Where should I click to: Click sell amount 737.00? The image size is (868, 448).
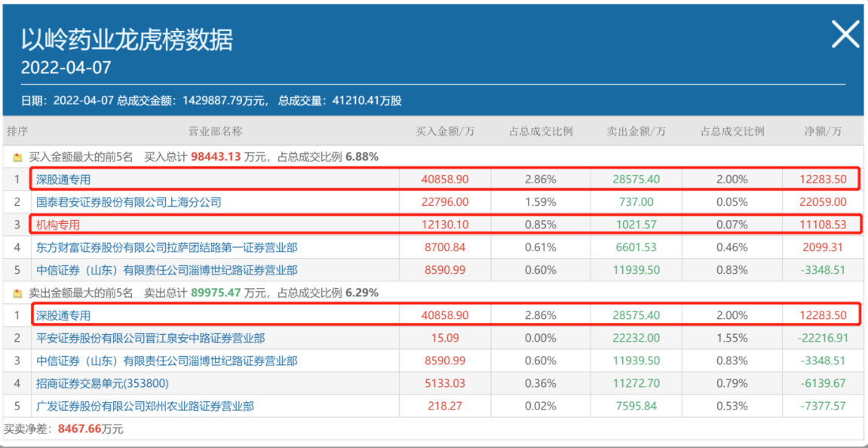[x=636, y=202]
